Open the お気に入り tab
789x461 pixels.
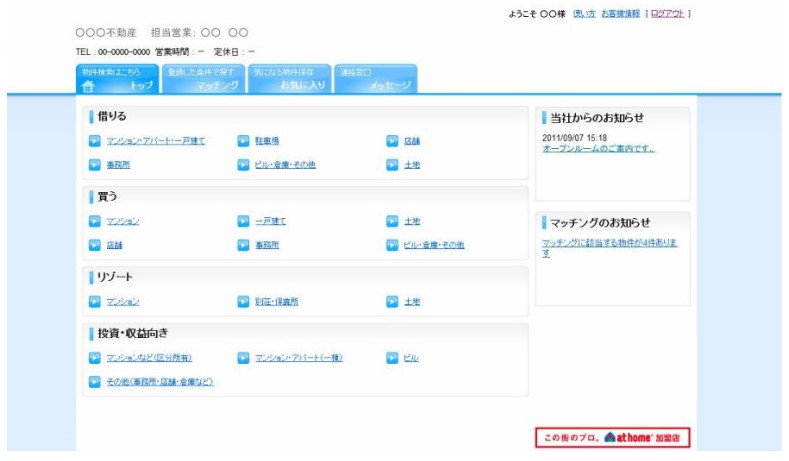[x=289, y=79]
